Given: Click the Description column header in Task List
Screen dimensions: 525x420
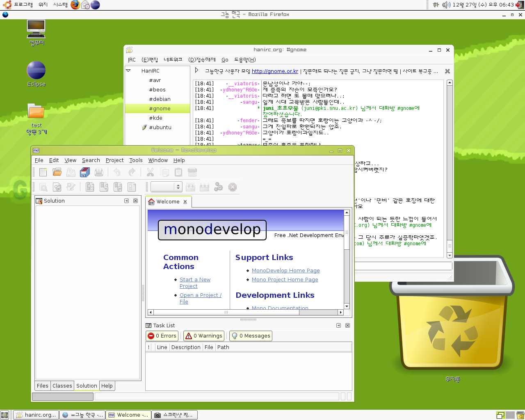Looking at the screenshot, I should coord(186,347).
